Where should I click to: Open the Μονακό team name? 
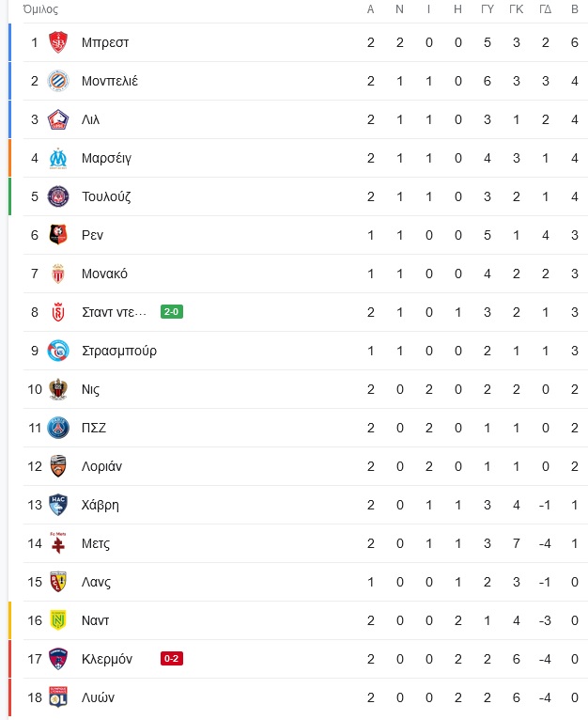point(104,274)
